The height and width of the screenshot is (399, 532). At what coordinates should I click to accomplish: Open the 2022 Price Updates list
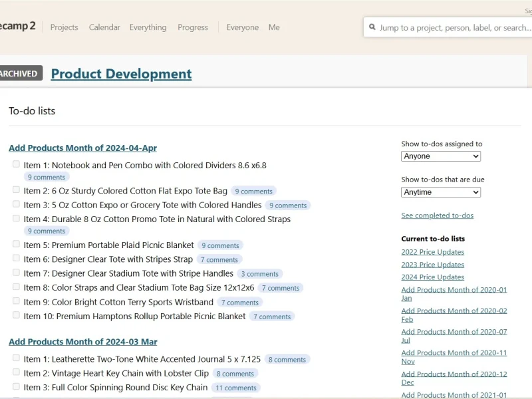point(433,252)
